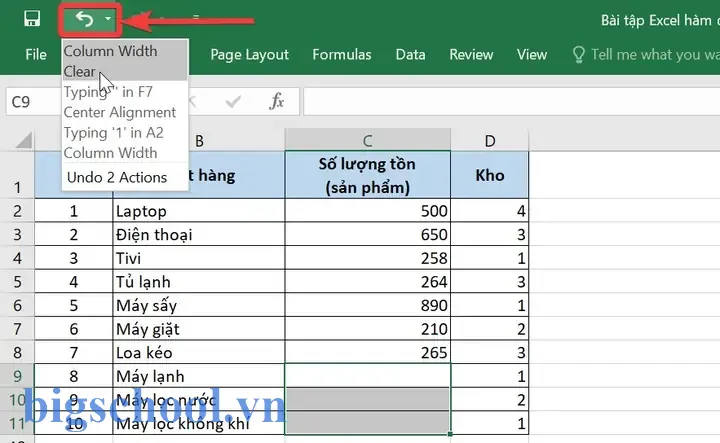Screen dimensions: 720x443
Task: Click the Điện thoại cell
Action: coord(199,234)
